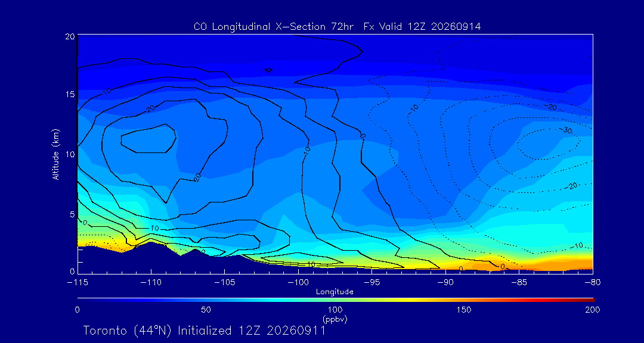Screen dimensions: 644x343
Task: Click the 100 value on the colorbar
Action: coord(335,310)
